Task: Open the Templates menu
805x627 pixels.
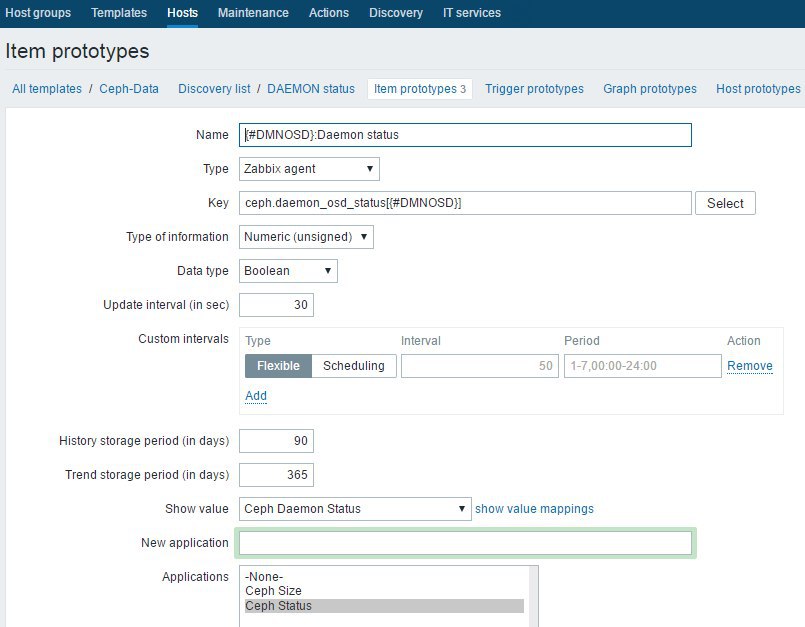Action: [x=119, y=13]
